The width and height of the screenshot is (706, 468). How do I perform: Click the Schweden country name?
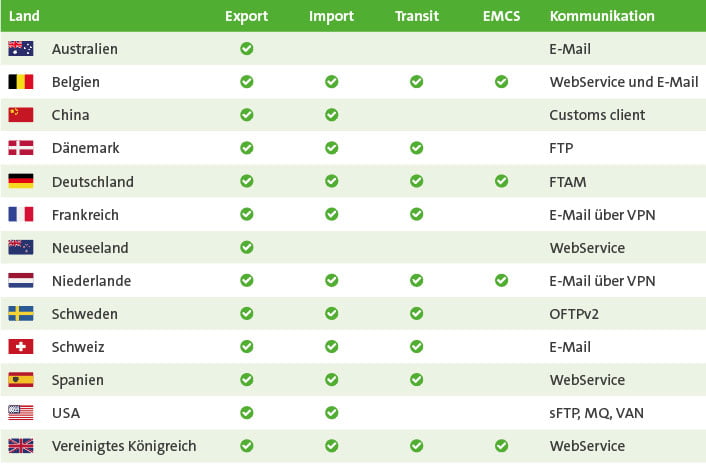(x=84, y=314)
